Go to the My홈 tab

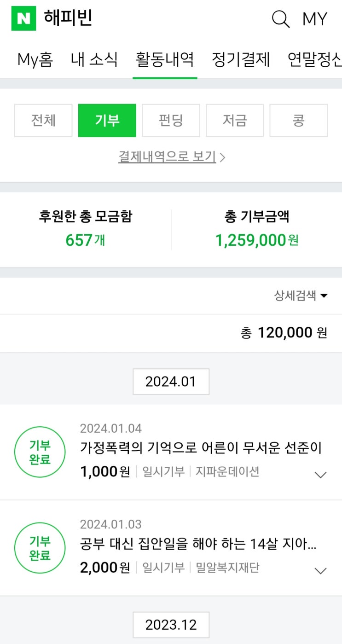35,60
